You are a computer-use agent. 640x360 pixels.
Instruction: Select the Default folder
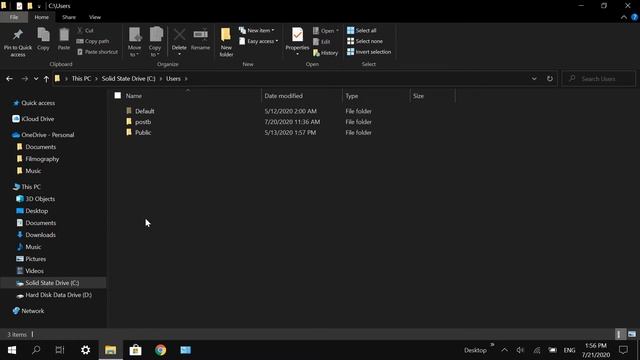click(140, 111)
